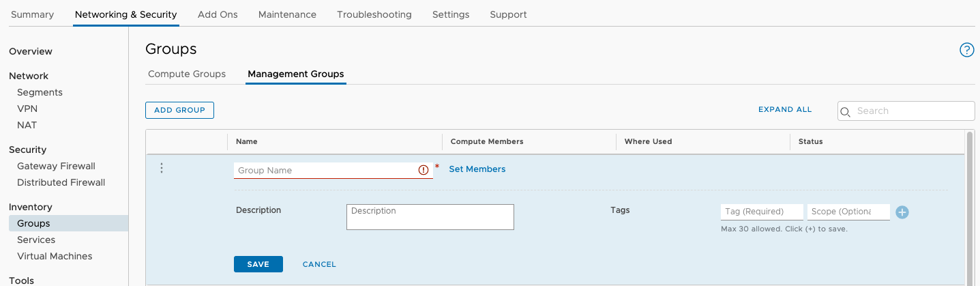This screenshot has width=980, height=286.
Task: Click the search magnifier icon
Action: (846, 111)
